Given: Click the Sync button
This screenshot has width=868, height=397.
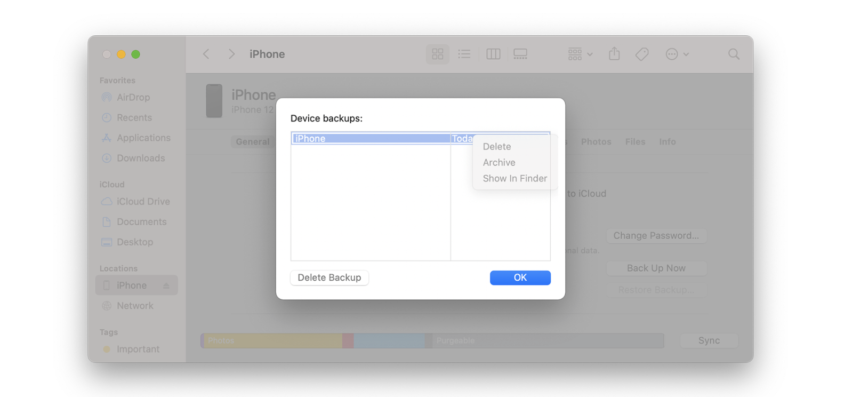Looking at the screenshot, I should pyautogui.click(x=709, y=340).
